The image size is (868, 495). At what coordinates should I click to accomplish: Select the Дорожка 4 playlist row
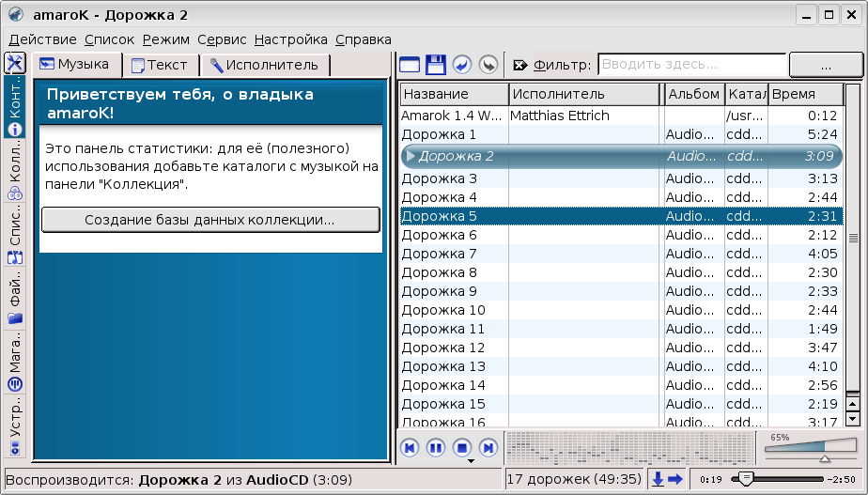[621, 197]
